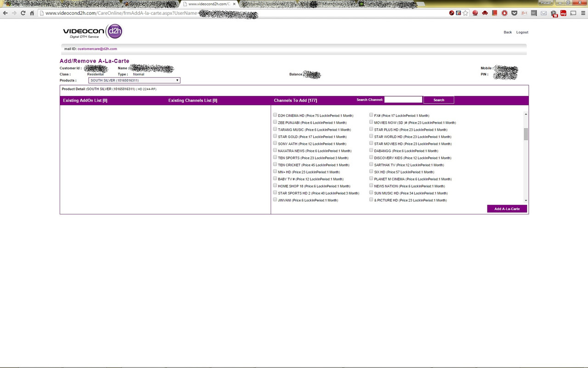
Task: Click the browser forward arrow
Action: (x=14, y=13)
